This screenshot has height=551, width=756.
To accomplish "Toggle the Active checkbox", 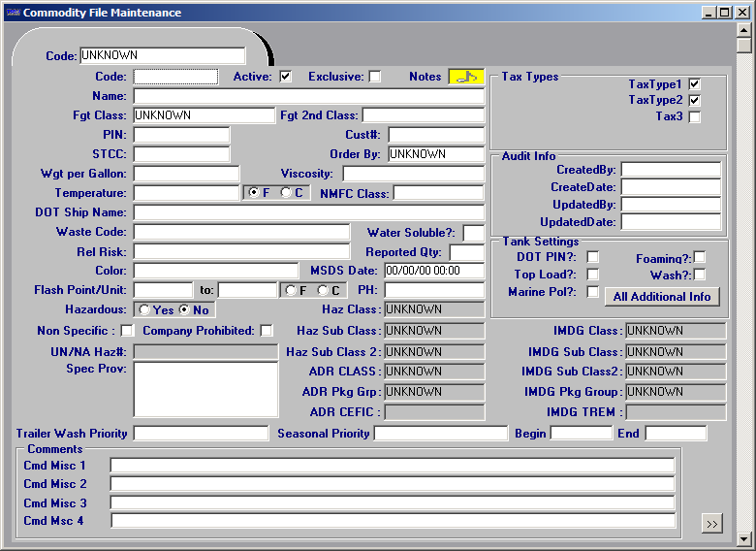I will pyautogui.click(x=286, y=77).
